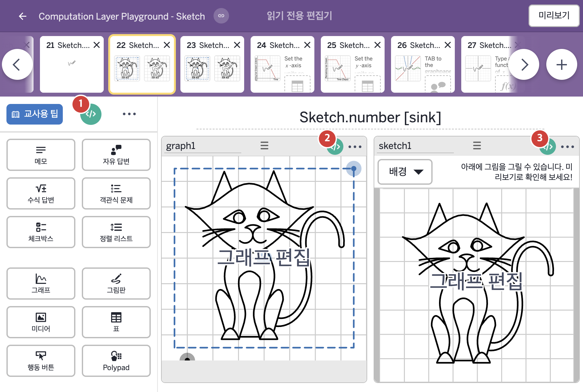Add a 표 table component

tap(116, 322)
